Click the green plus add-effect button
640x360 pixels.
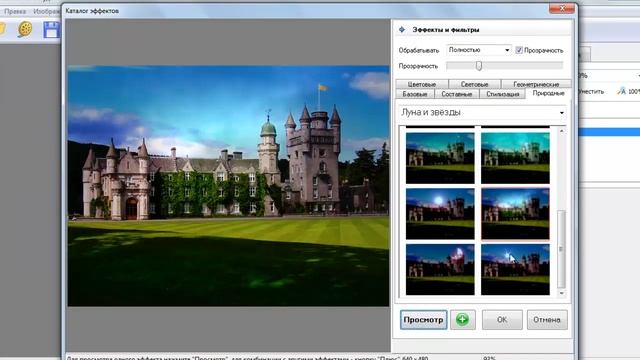coord(462,320)
